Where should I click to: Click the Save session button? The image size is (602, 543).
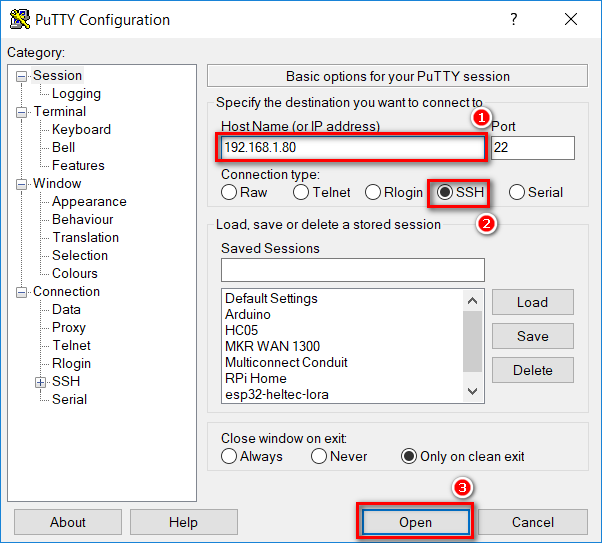coord(533,336)
